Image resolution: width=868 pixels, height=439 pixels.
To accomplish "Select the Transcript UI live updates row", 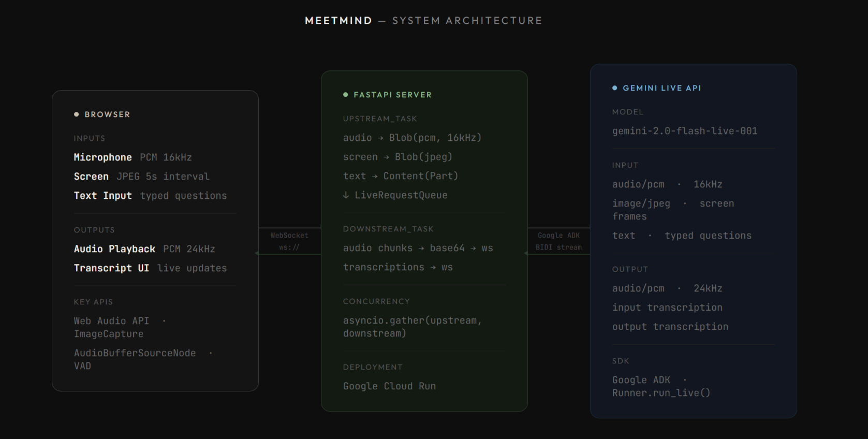I will click(x=150, y=268).
